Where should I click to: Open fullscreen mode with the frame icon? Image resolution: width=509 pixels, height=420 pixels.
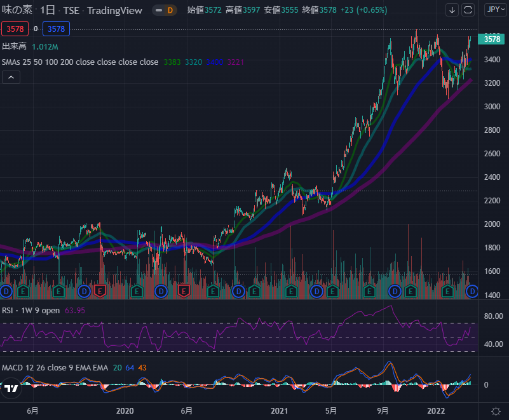[468, 10]
